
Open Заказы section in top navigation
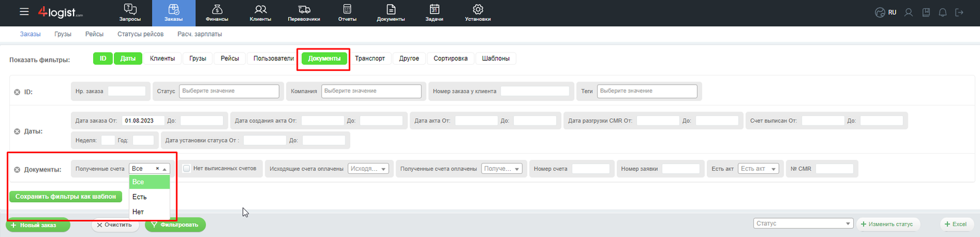point(173,13)
